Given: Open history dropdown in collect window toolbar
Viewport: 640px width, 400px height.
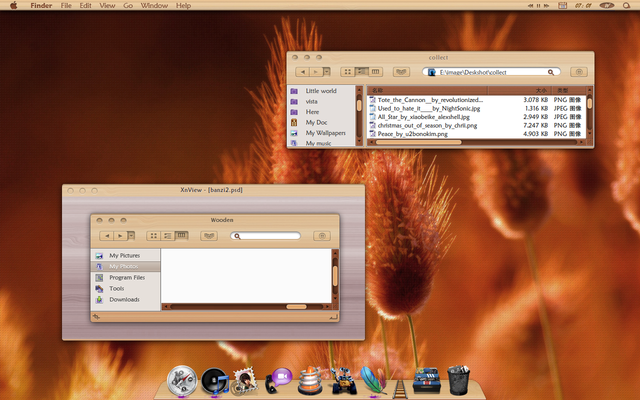Looking at the screenshot, I should click(325, 72).
